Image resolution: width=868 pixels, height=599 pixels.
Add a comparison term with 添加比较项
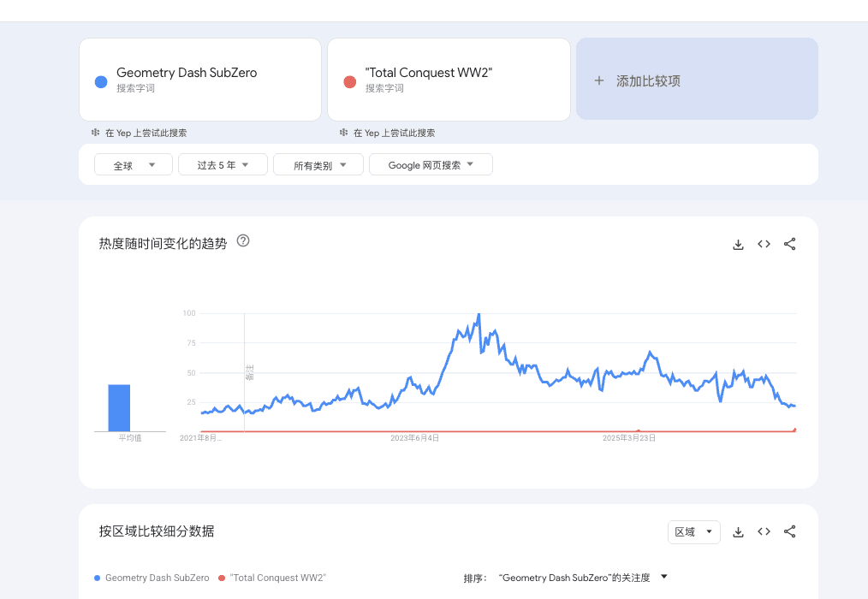click(697, 80)
